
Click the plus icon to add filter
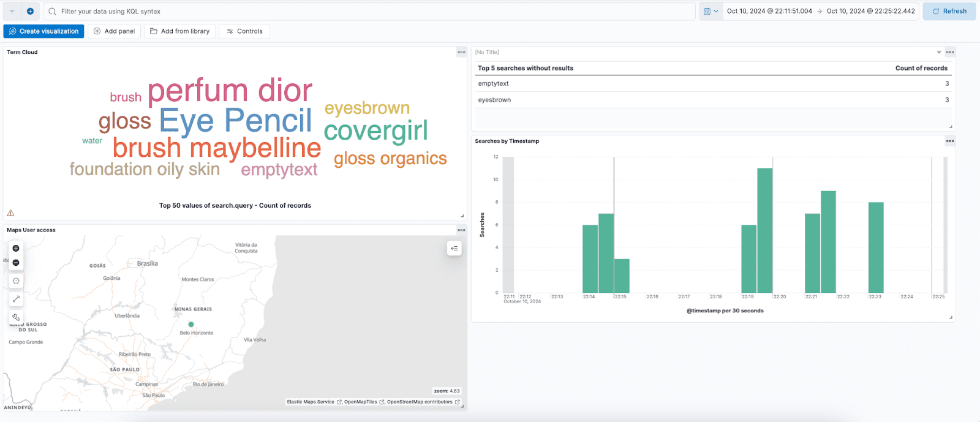(30, 11)
